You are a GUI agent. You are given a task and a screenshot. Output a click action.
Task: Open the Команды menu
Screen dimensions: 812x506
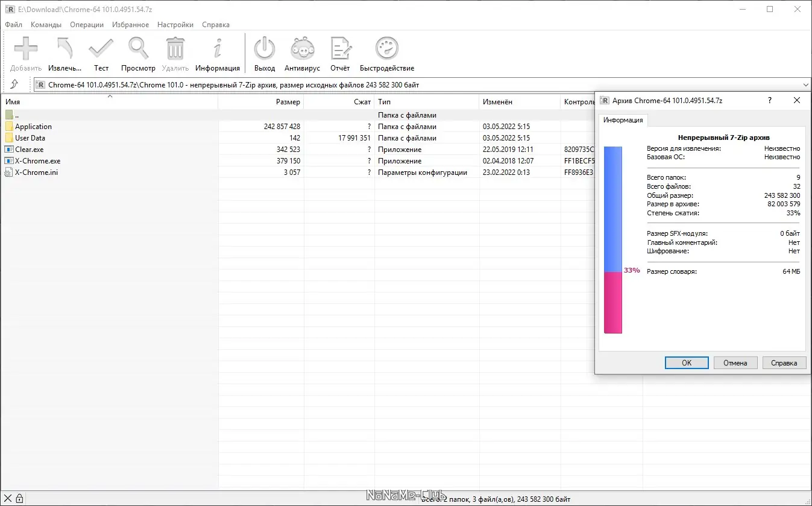pos(46,25)
